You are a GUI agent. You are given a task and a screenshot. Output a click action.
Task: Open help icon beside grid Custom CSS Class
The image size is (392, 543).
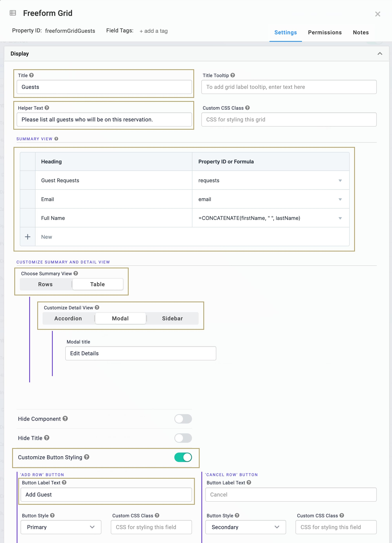[x=247, y=108]
